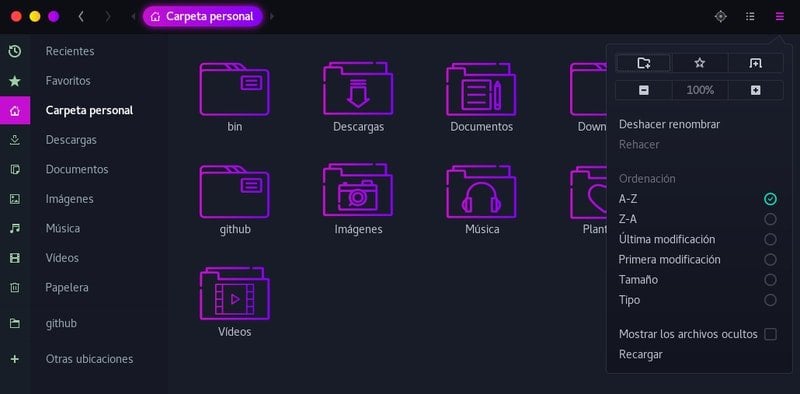Select Z-A sorting radio button
The height and width of the screenshot is (394, 800).
point(770,219)
